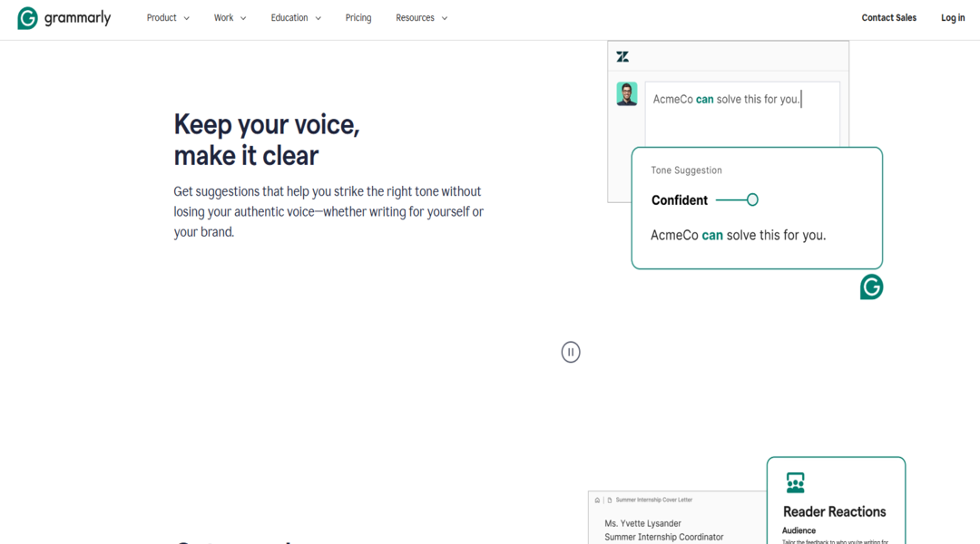Click the Zendesk icon in the mockup

622,56
